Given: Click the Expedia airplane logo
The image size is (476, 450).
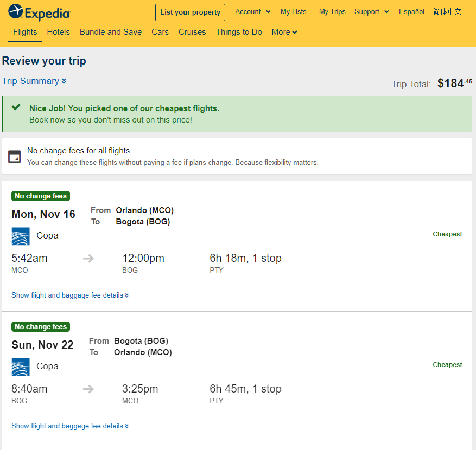Looking at the screenshot, I should (x=16, y=11).
